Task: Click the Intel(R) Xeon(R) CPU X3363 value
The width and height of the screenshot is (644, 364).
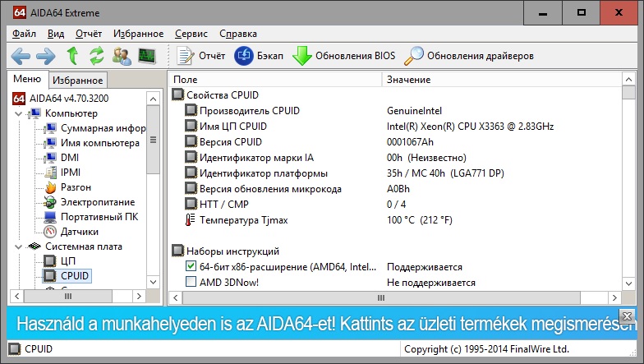Action: click(x=470, y=127)
